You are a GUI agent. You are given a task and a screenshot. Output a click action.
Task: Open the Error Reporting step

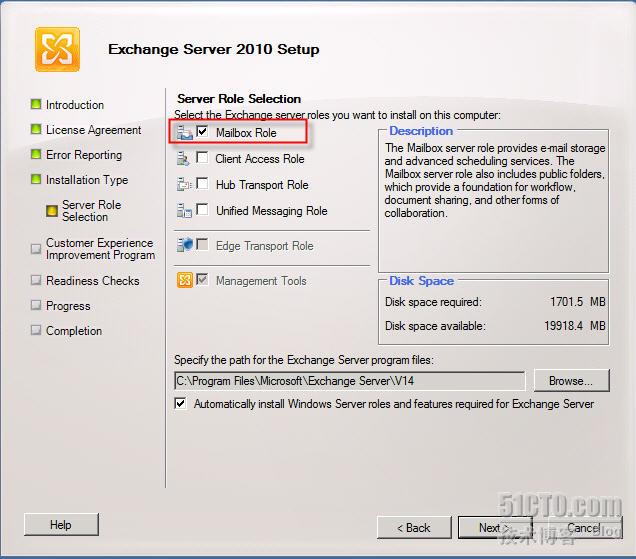click(x=84, y=155)
